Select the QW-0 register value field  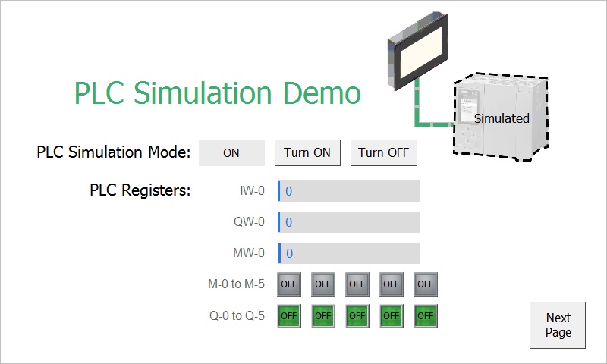tap(348, 222)
